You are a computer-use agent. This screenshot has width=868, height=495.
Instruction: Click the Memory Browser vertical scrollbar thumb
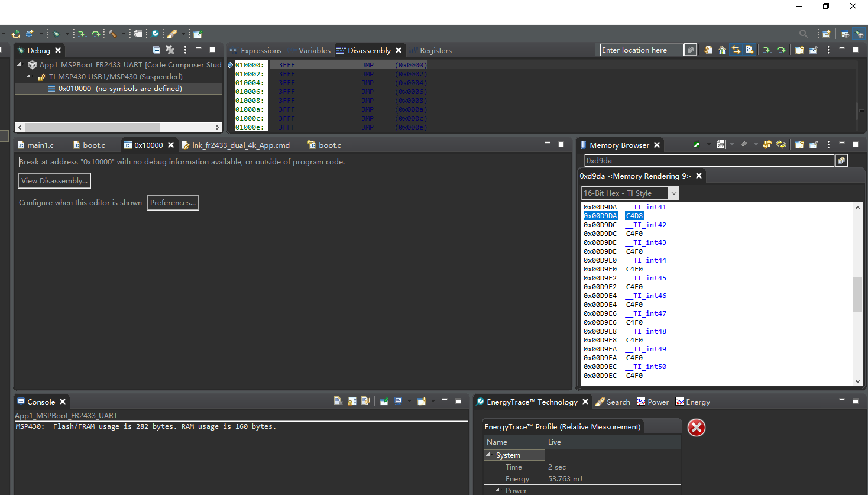[857, 294]
